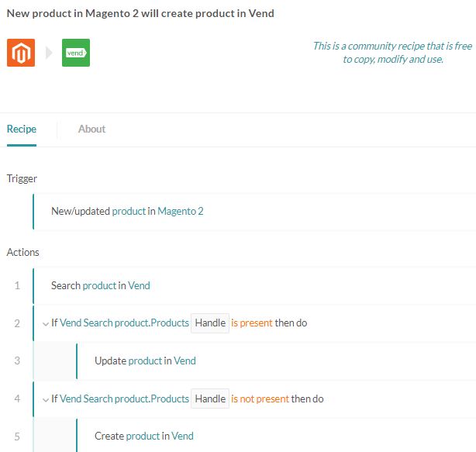Click 'Vend Search product.Products' in step 4

pyautogui.click(x=125, y=399)
